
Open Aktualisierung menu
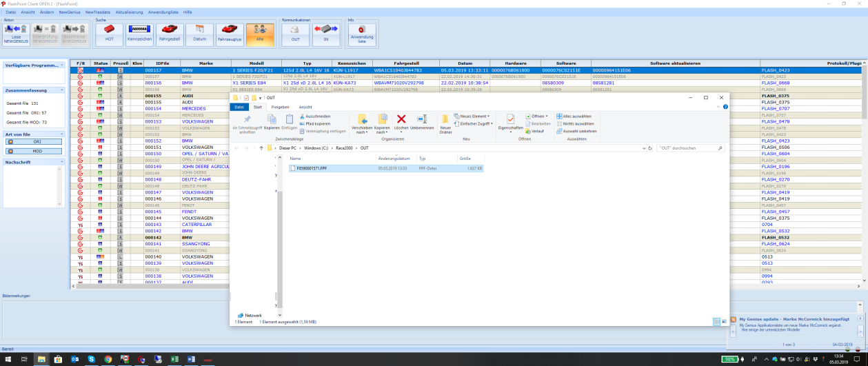point(130,12)
